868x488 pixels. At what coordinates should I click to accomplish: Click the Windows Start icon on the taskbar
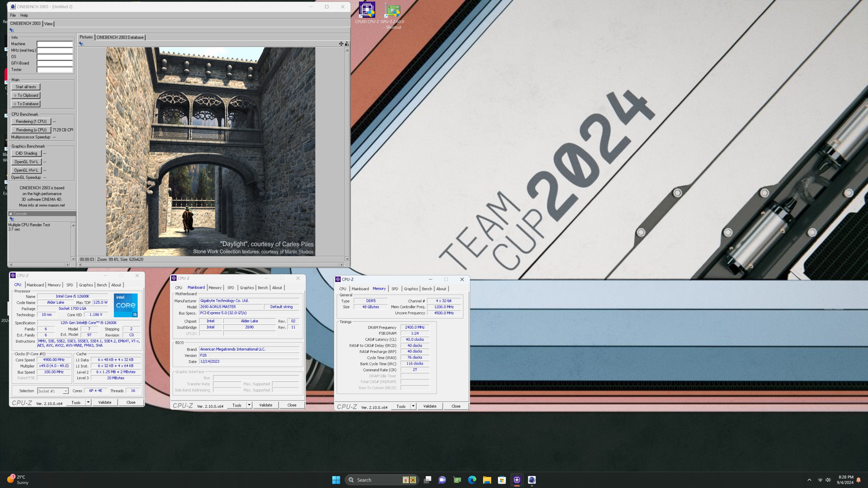click(336, 480)
